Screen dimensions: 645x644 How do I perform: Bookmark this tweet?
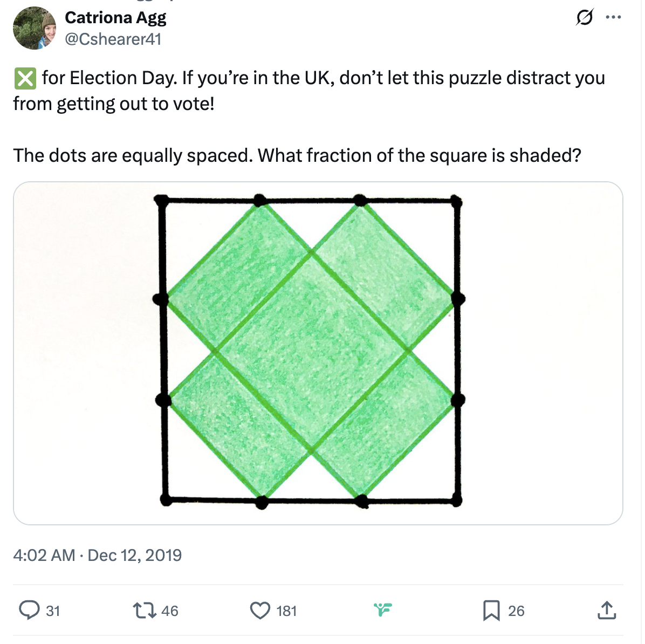point(491,611)
